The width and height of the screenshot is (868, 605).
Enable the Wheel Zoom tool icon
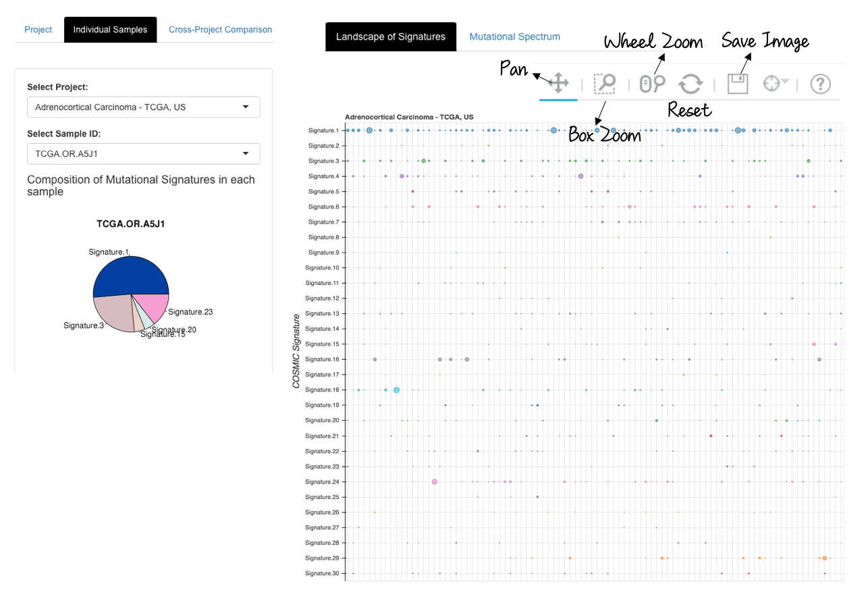[652, 84]
